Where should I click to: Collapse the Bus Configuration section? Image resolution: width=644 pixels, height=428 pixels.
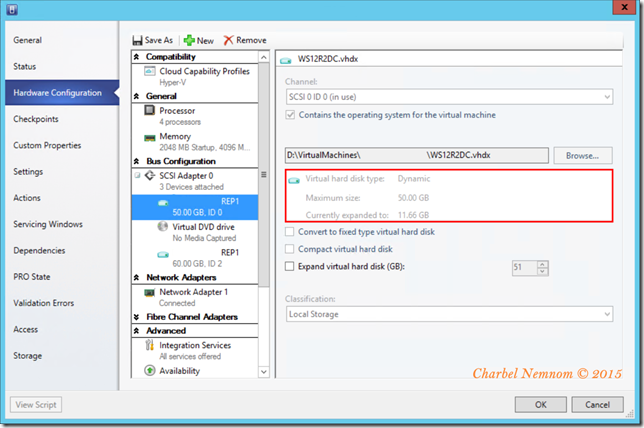(136, 161)
